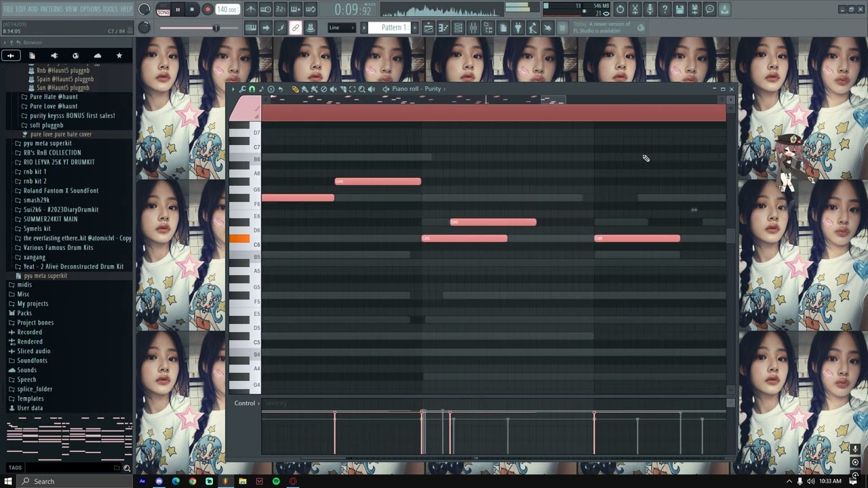Open the Pure Hate @haunt folder

54,97
